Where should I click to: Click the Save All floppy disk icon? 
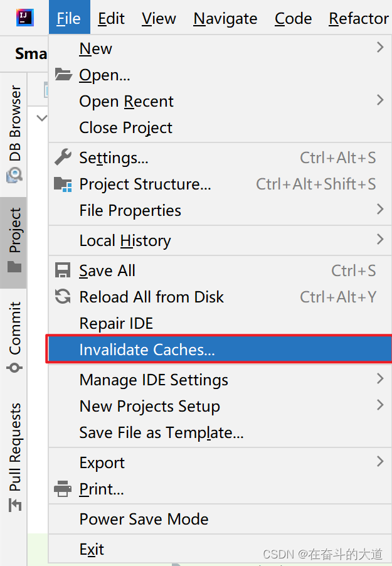(x=63, y=270)
